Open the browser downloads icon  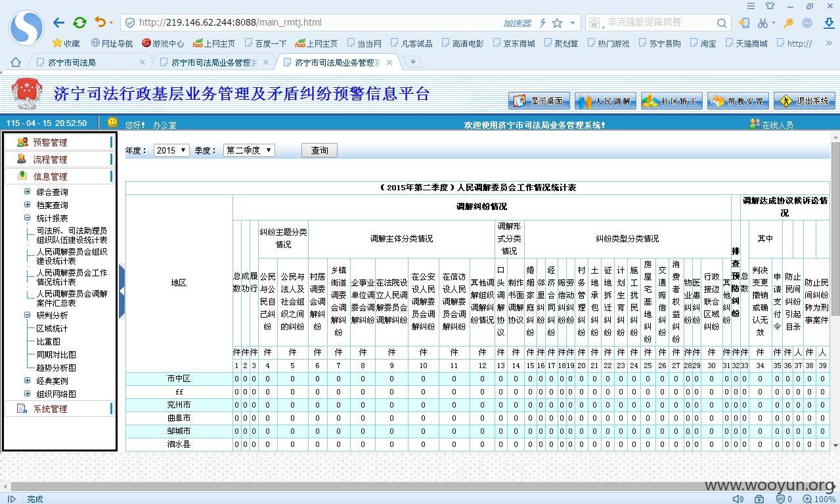829,23
